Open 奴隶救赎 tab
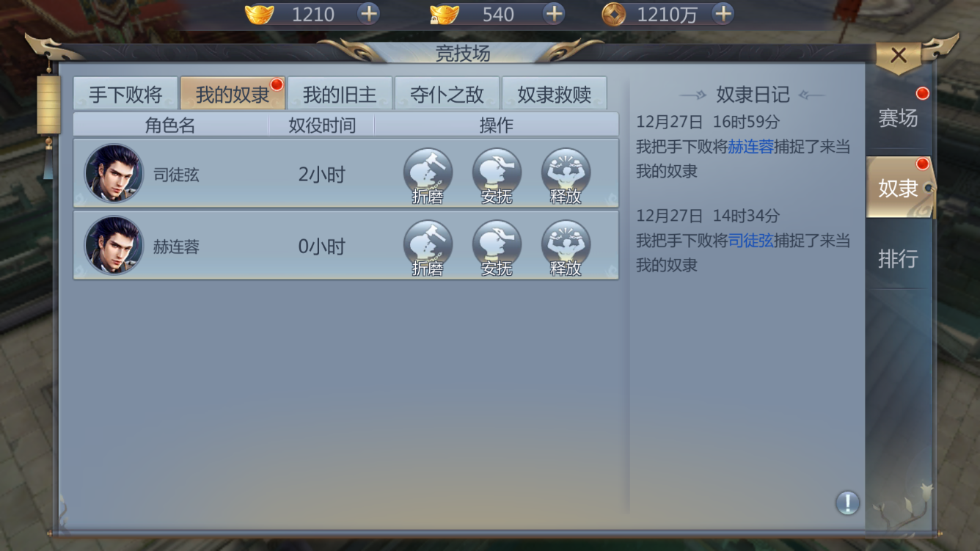The height and width of the screenshot is (551, 980). [x=554, y=94]
